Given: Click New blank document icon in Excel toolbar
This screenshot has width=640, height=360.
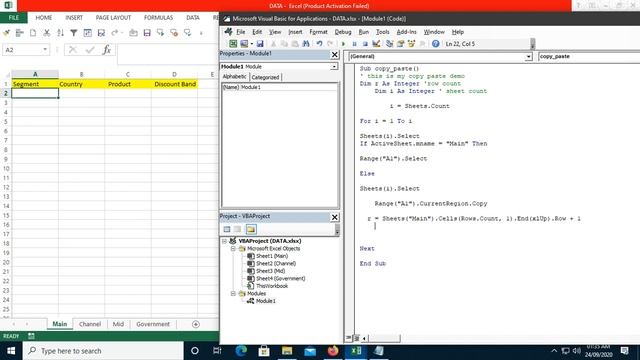Looking at the screenshot, I should click(x=33, y=33).
